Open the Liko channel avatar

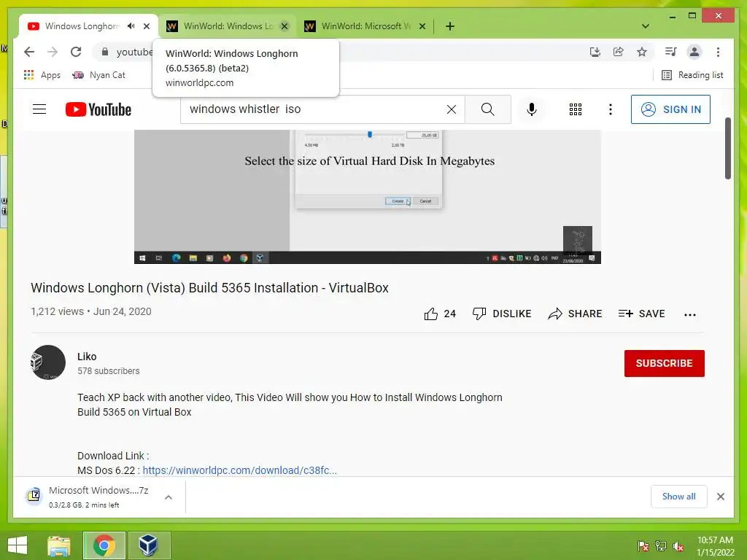[x=48, y=363]
